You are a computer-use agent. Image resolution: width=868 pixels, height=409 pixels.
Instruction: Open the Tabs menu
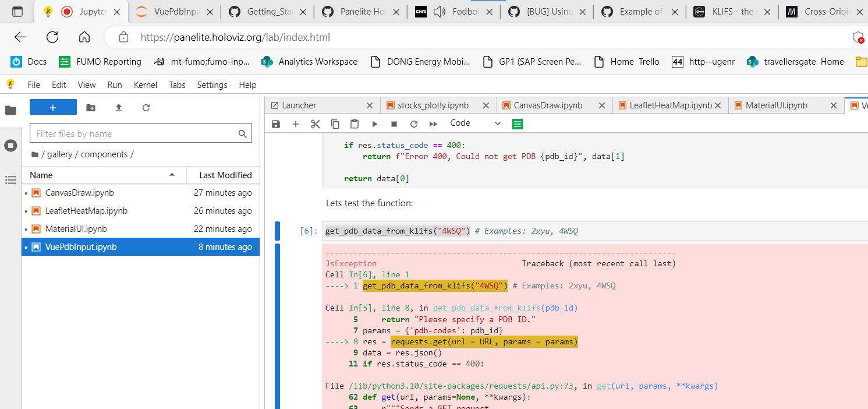(177, 85)
